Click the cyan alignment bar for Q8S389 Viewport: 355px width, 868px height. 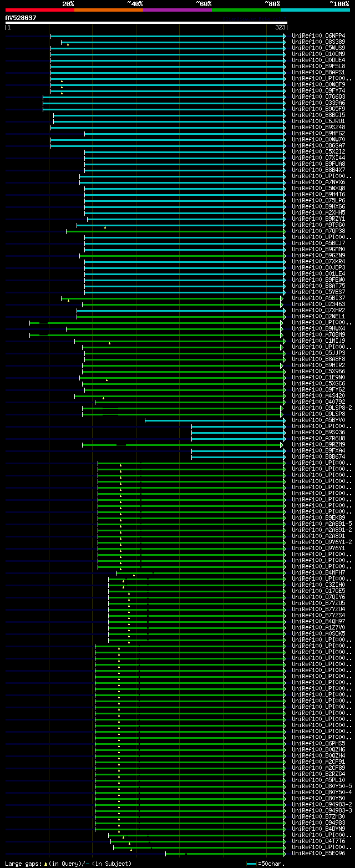point(172,42)
